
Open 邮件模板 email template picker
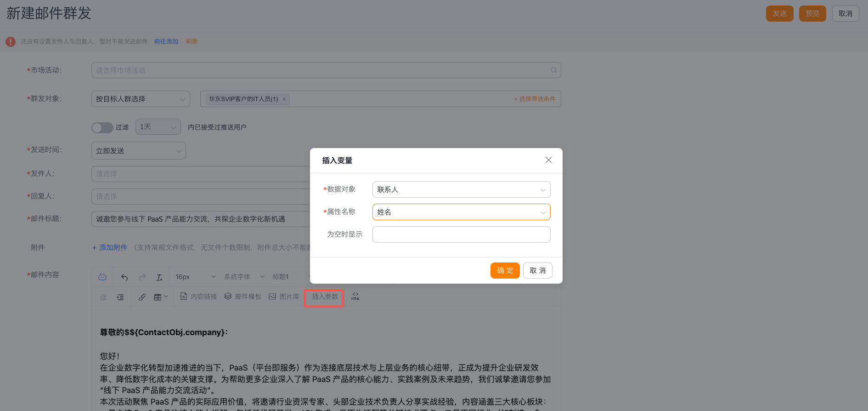tap(242, 297)
